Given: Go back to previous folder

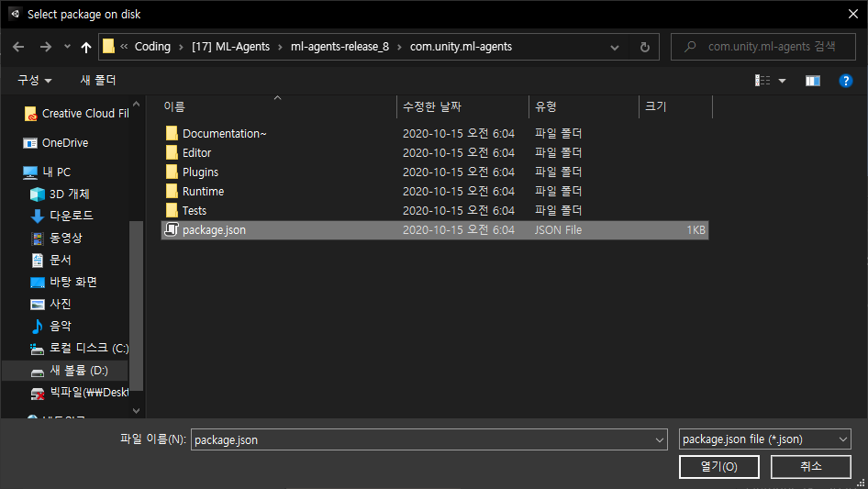Looking at the screenshot, I should [x=18, y=47].
